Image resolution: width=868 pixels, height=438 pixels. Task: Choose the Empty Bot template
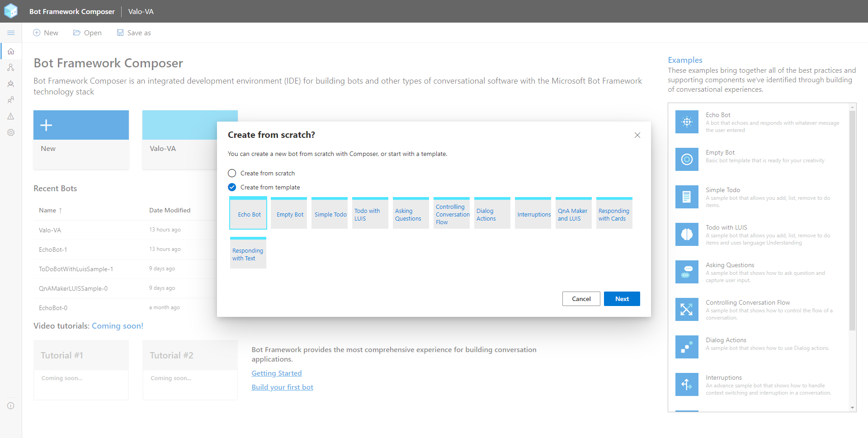tap(289, 213)
